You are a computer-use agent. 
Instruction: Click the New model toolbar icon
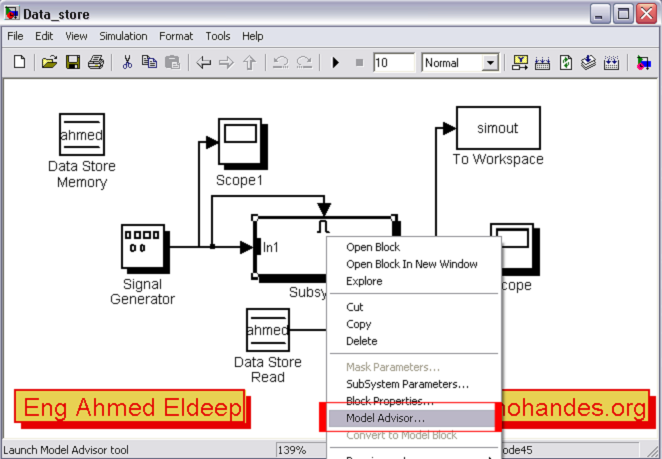click(19, 63)
